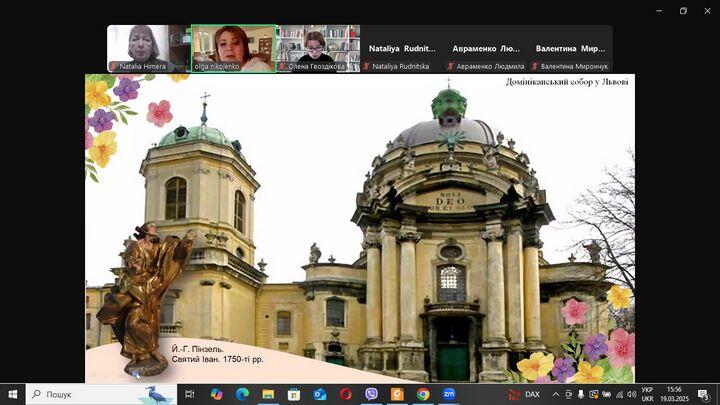
Task: Open Microsoft Store from the taskbar
Action: (x=294, y=394)
